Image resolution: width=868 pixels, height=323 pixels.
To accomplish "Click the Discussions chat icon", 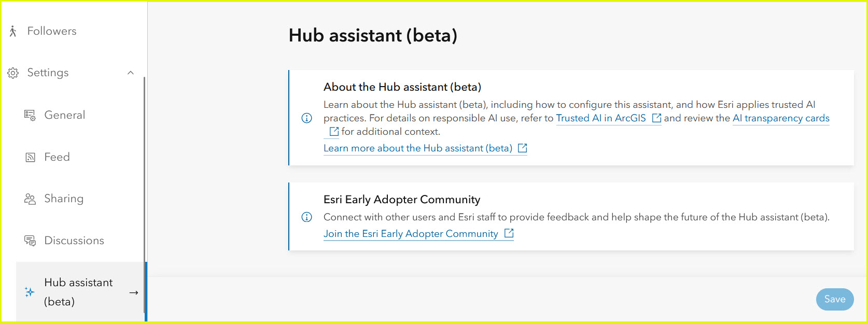I will tap(30, 241).
